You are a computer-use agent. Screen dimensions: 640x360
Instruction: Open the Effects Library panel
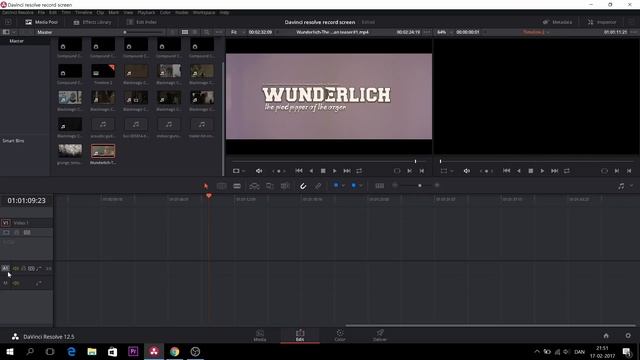[92, 22]
